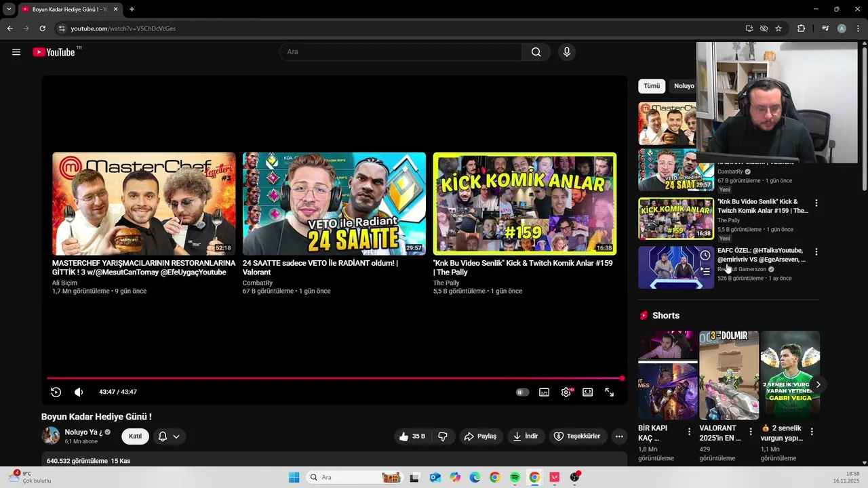Open EAFC ÖZEL sidebar video title

pos(762,255)
